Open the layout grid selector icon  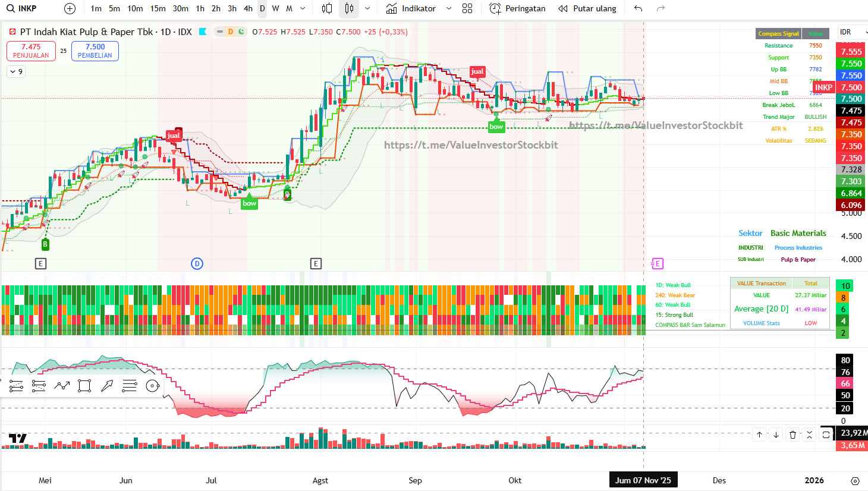point(467,8)
